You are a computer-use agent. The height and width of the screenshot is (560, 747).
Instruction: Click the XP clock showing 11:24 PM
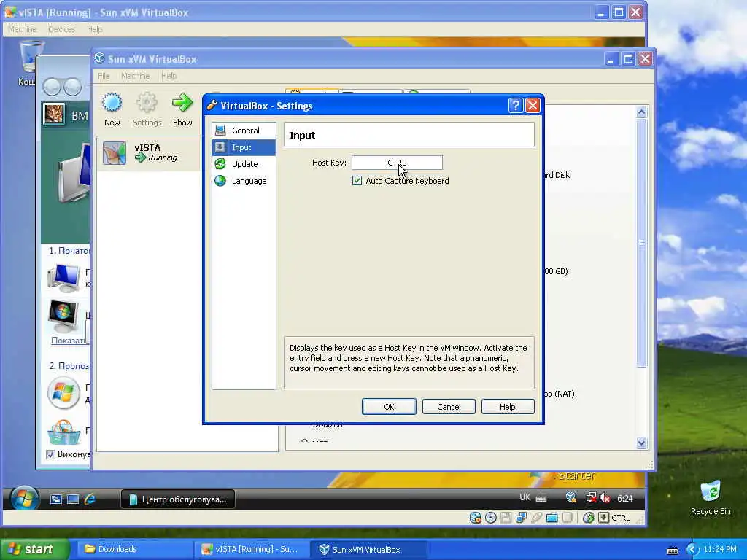[x=720, y=550]
